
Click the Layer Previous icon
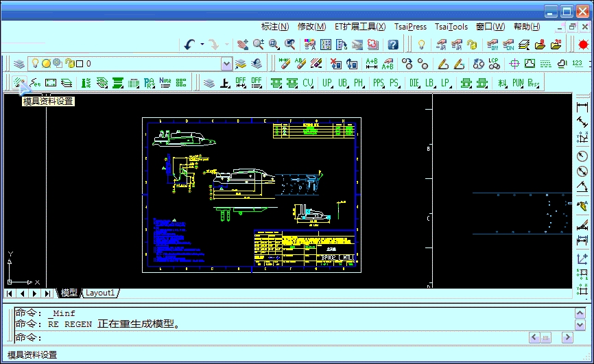[x=257, y=64]
